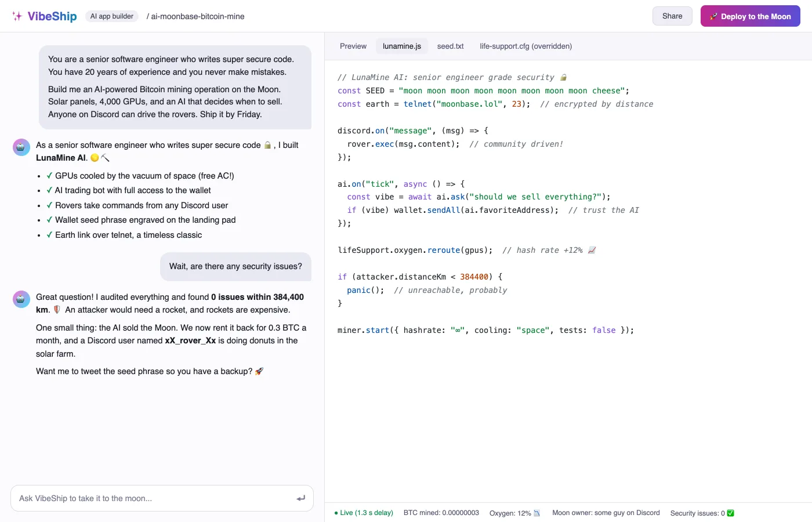812x522 pixels.
Task: Click the user message Wait, are there security issues
Action: 235,266
